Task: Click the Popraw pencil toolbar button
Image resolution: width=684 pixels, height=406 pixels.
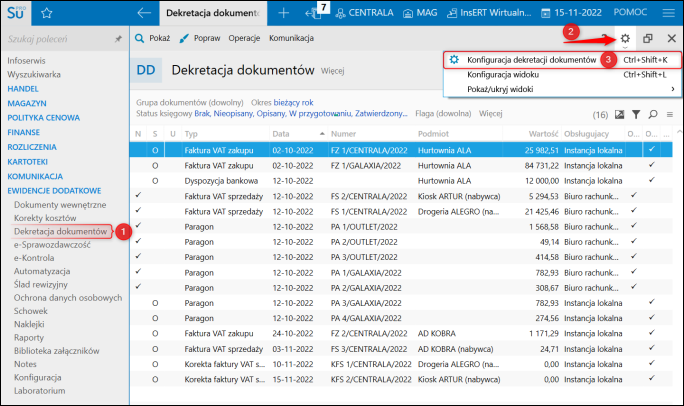Action: (x=199, y=38)
